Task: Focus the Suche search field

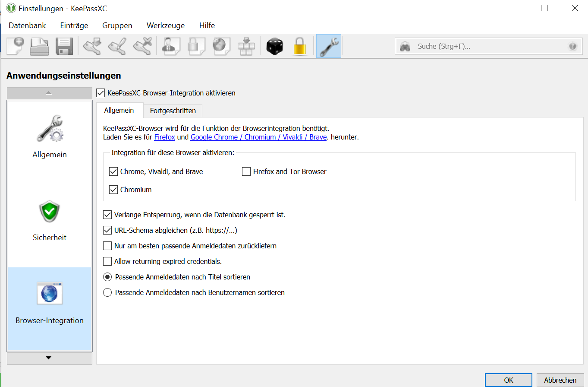Action: [x=490, y=46]
